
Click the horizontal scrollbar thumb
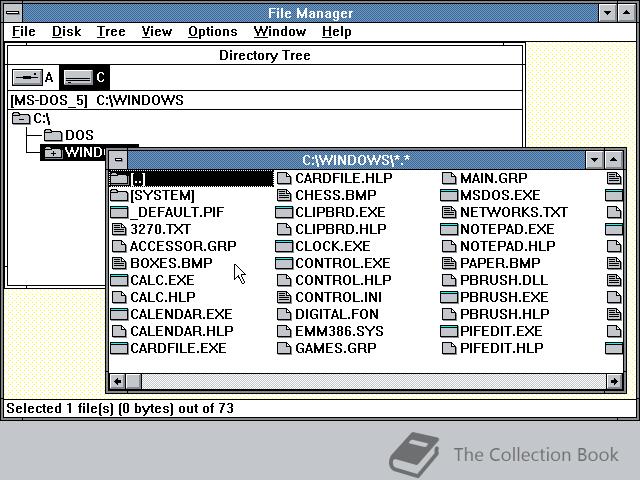coord(133,382)
